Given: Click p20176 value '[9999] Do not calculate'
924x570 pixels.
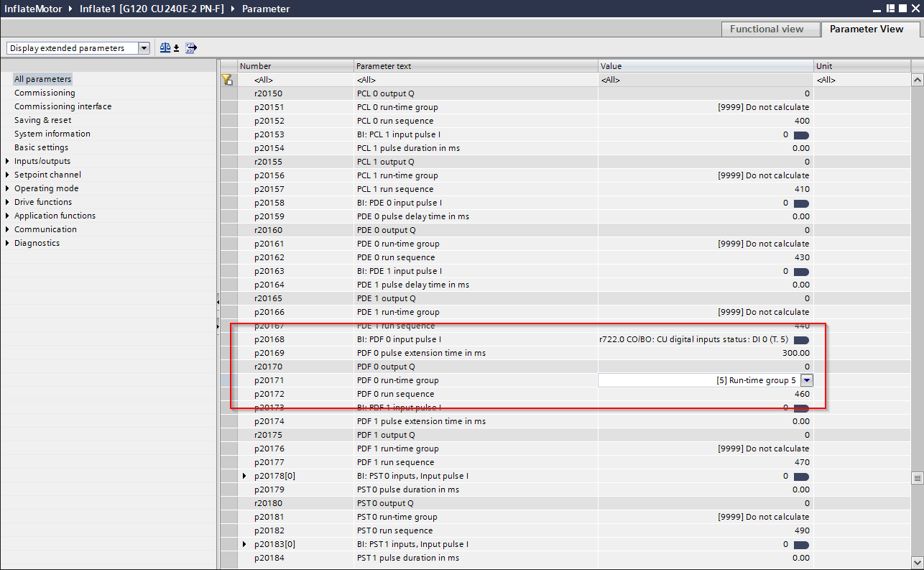Looking at the screenshot, I should coord(763,449).
